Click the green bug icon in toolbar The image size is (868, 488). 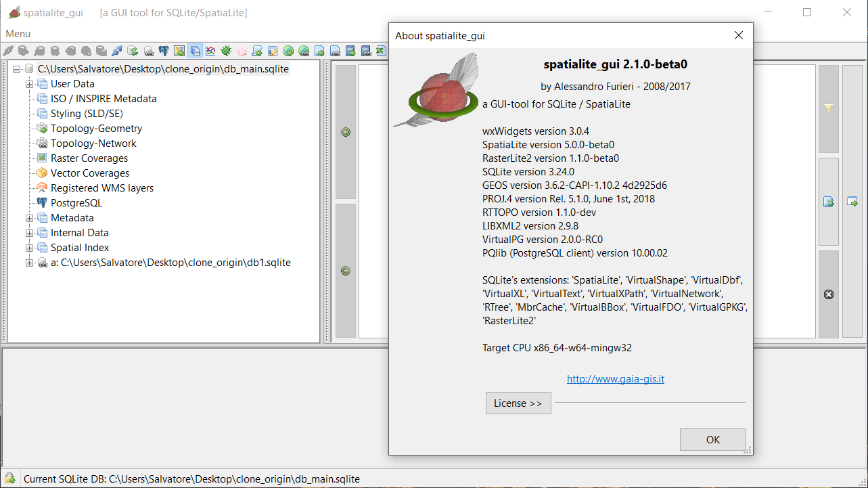click(226, 51)
